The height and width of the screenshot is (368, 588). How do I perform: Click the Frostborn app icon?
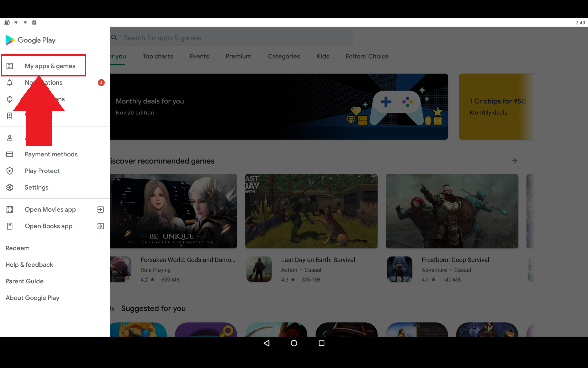[400, 269]
